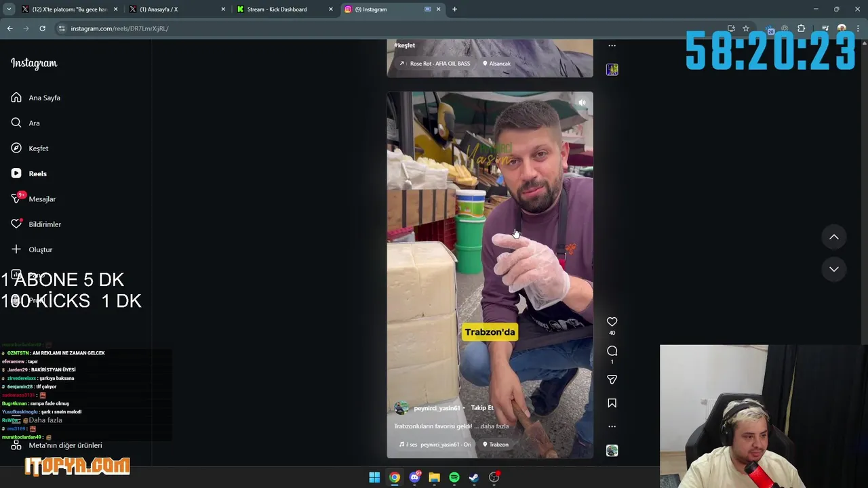Click the Trabzon'da caption text on the video

pos(490,332)
